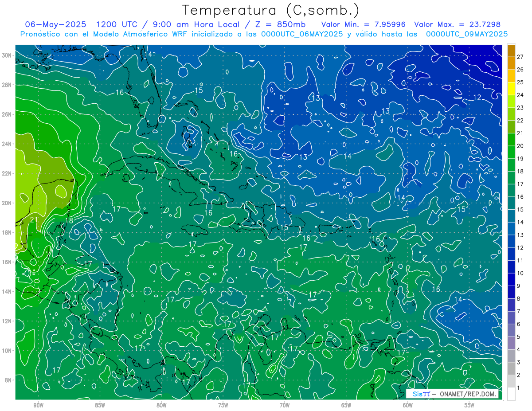Click the "28N" latitude label

coord(7,85)
